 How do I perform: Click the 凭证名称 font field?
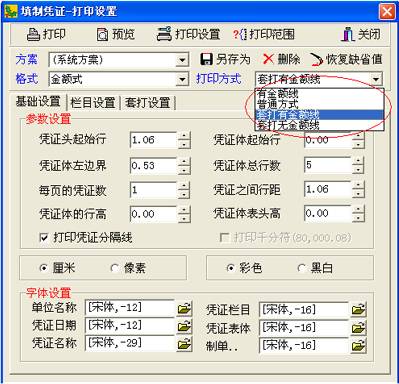tap(130, 343)
